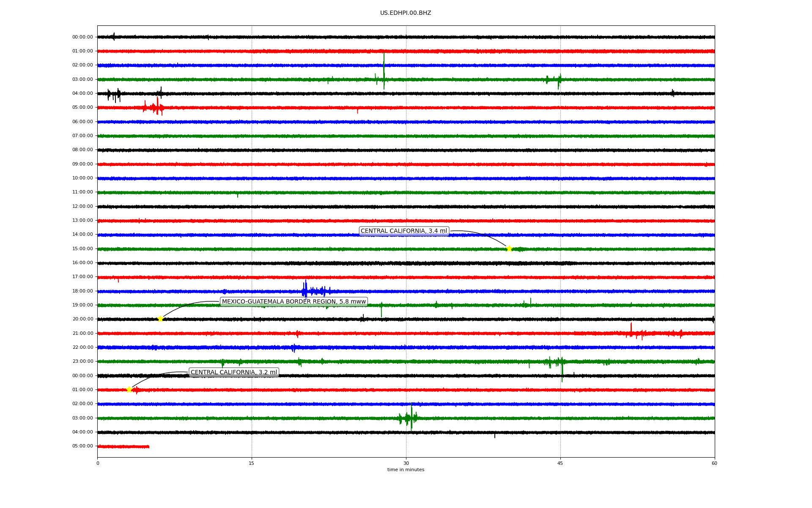Click the 18:00:00 row label on the y-axis
812x508 pixels.
tap(82, 291)
